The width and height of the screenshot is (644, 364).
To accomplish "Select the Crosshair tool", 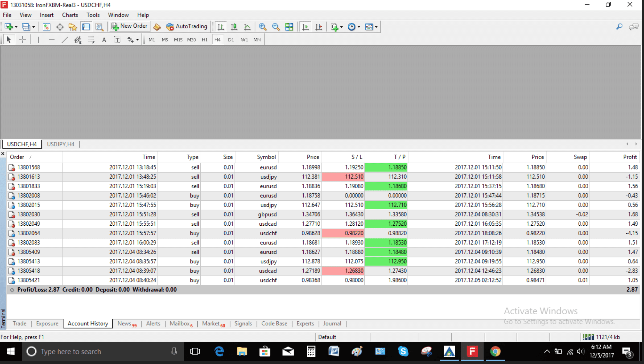I will point(22,40).
